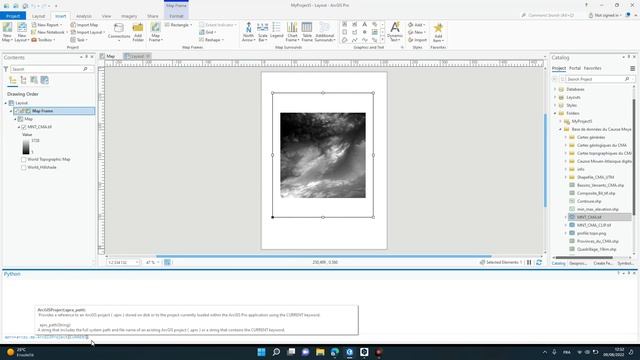This screenshot has height=360, width=640.
Task: Click Import Map in the ribbon
Action: 84,25
